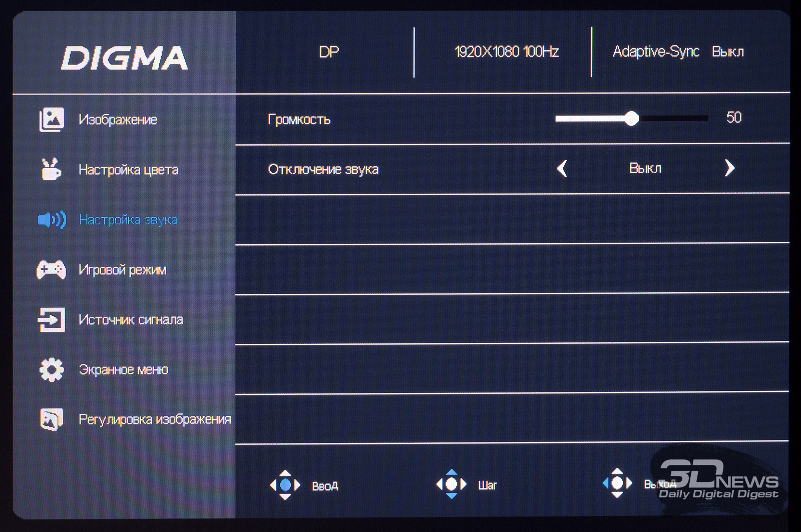The image size is (801, 532).
Task: Click the speaker icon for Настройка звука
Action: pos(52,220)
